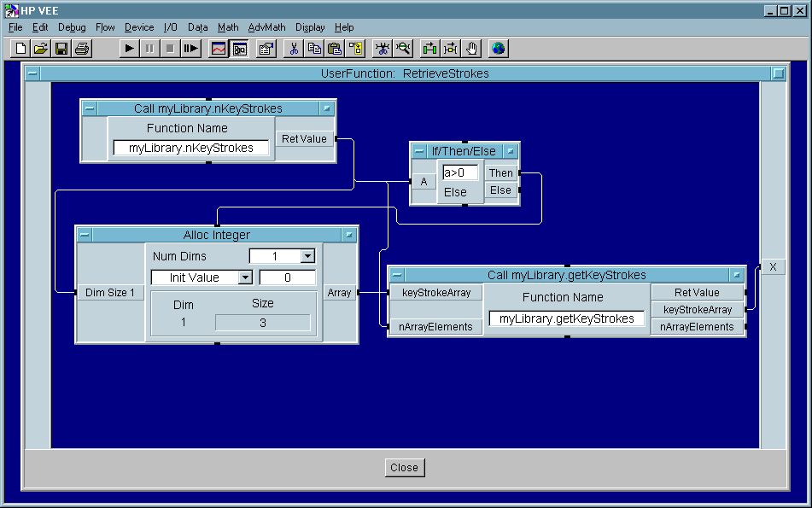Select the hand pan tool icon

472,49
